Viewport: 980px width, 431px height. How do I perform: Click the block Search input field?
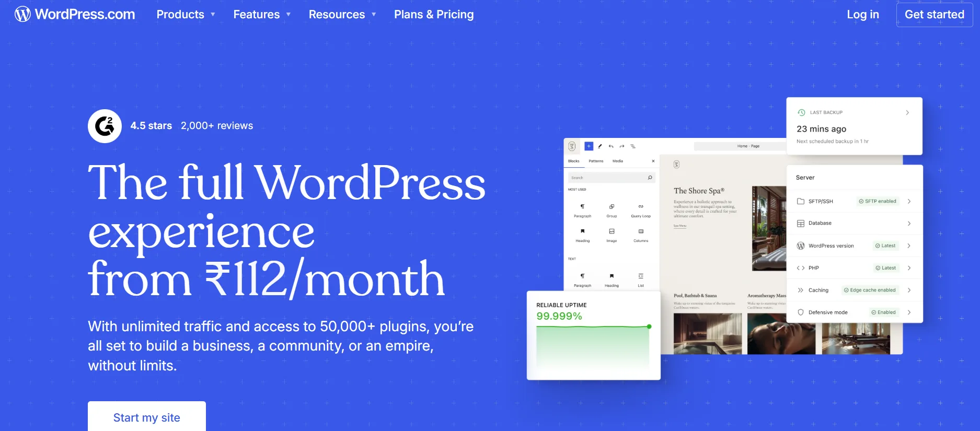(x=612, y=178)
